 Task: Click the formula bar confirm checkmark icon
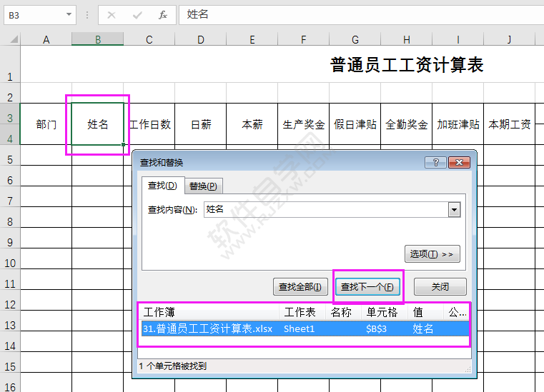137,15
